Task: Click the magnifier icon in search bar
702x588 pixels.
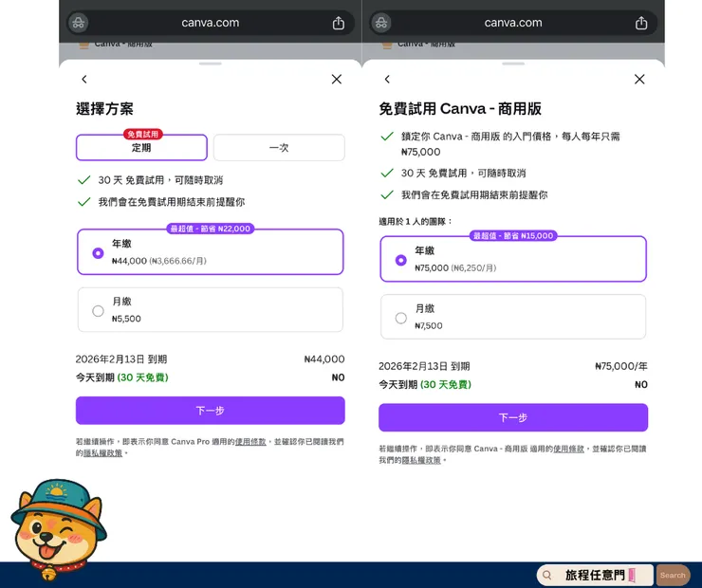Action: pyautogui.click(x=546, y=575)
